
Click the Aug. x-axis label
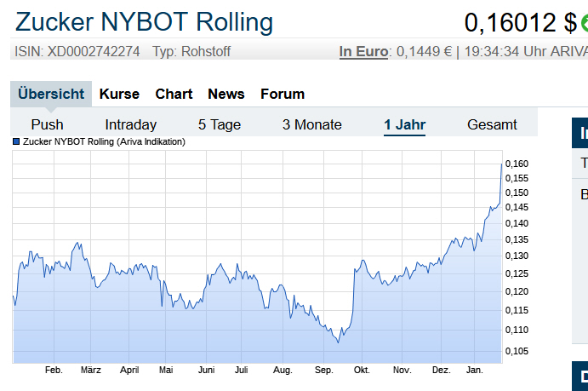283,370
